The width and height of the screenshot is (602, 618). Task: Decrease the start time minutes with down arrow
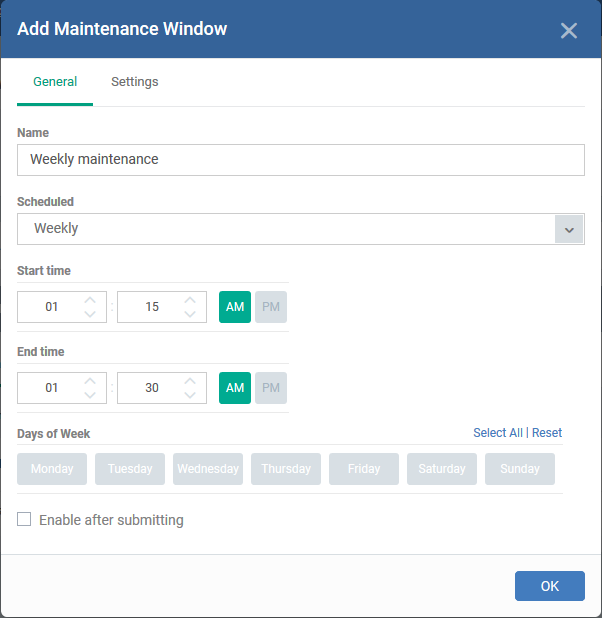(190, 314)
